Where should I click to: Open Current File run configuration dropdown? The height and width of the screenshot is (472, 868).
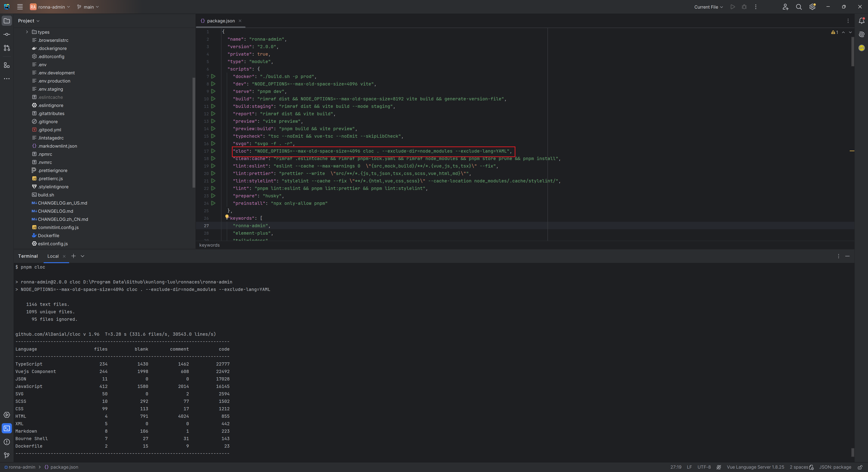click(x=708, y=7)
